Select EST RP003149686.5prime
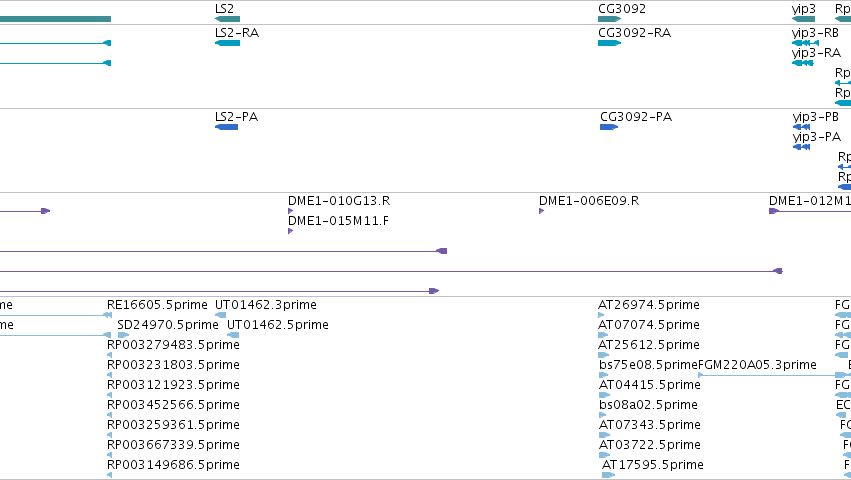This screenshot has height=480, width=851. coord(173,465)
